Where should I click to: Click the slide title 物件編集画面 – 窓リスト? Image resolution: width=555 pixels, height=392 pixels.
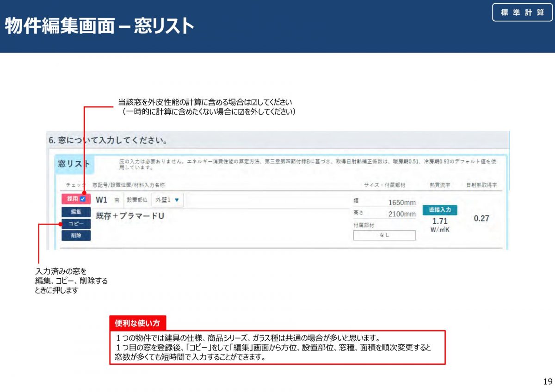(x=99, y=26)
